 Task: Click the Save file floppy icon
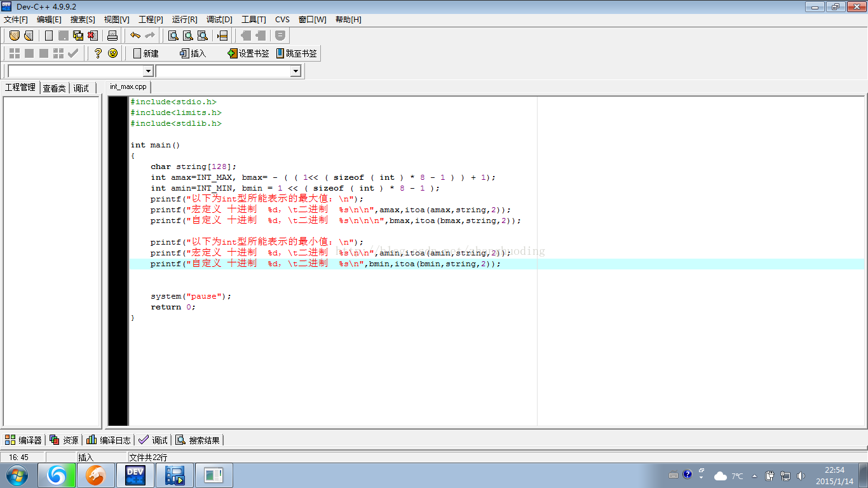coord(64,36)
